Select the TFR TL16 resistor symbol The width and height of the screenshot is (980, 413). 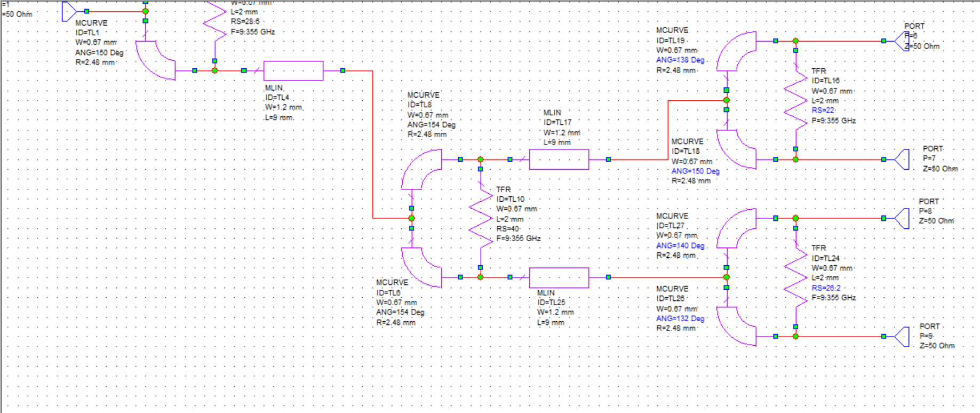(795, 100)
